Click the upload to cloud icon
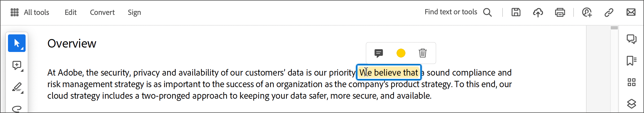Viewport: 644px width, 113px height. 538,12
